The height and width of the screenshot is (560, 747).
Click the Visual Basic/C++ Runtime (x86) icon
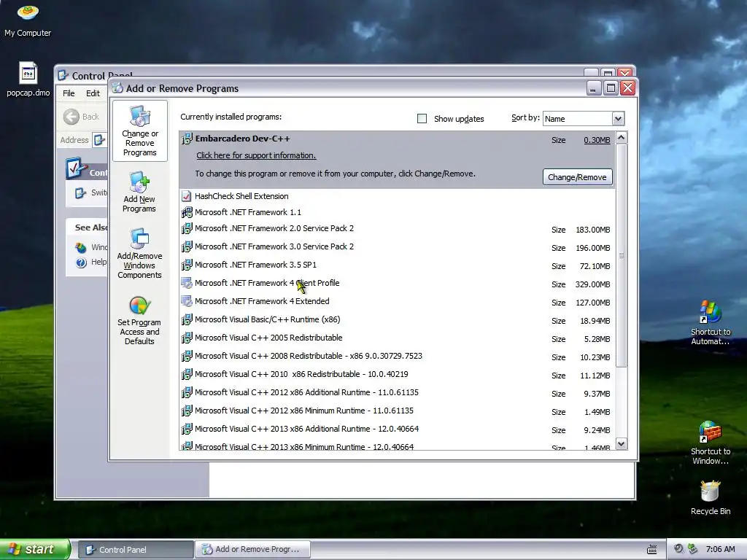pyautogui.click(x=187, y=319)
